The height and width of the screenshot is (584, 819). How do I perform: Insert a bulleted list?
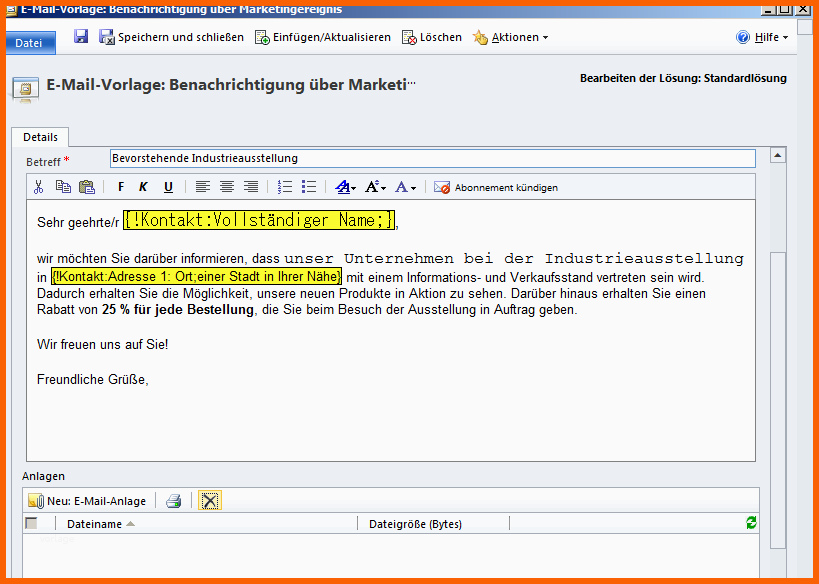point(309,187)
